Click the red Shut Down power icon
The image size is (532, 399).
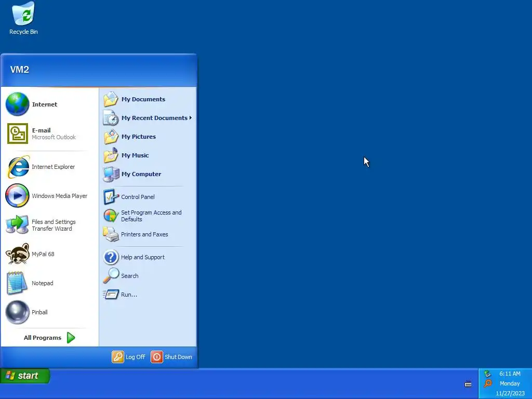(157, 357)
